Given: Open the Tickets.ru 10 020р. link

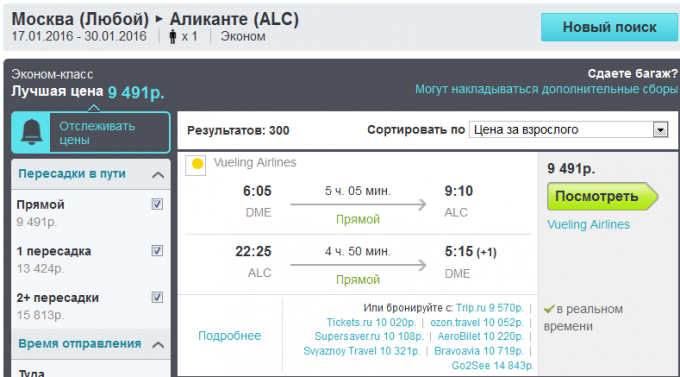Looking at the screenshot, I should point(371,322).
